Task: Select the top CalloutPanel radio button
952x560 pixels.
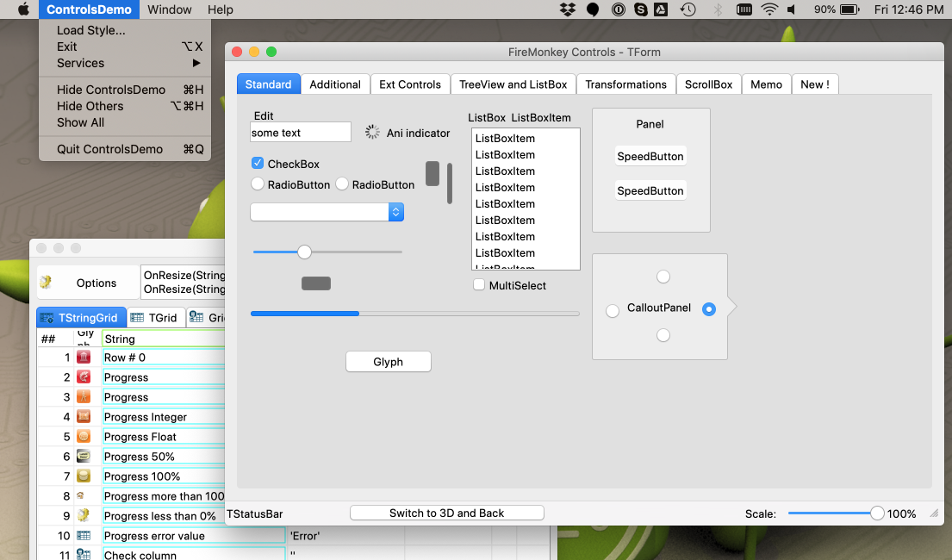Action: (x=663, y=277)
